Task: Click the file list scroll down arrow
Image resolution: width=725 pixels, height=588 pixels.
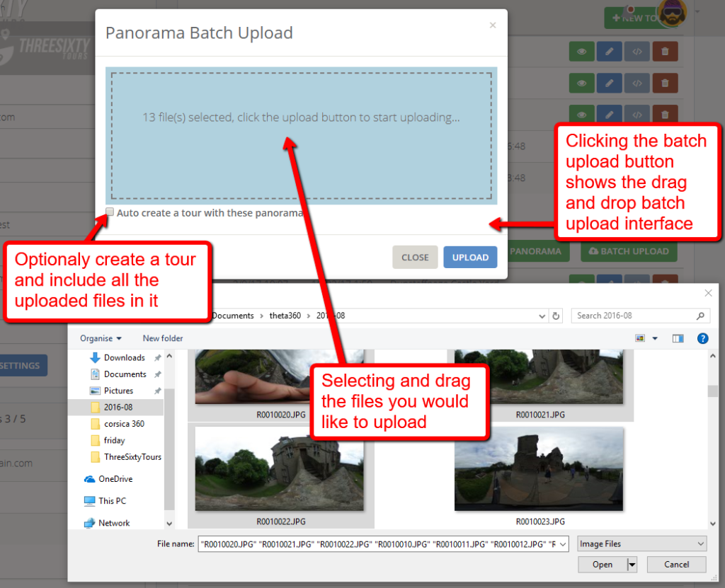Action: pyautogui.click(x=712, y=524)
